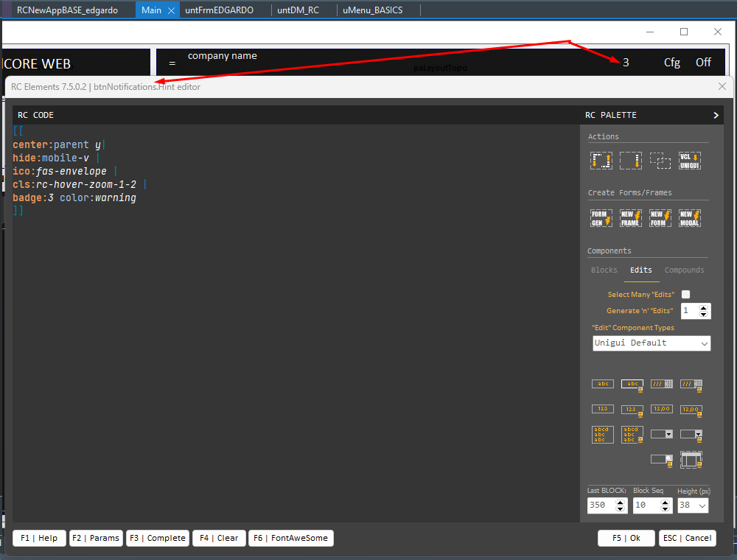
Task: Click the NEW FORM icon
Action: click(660, 218)
